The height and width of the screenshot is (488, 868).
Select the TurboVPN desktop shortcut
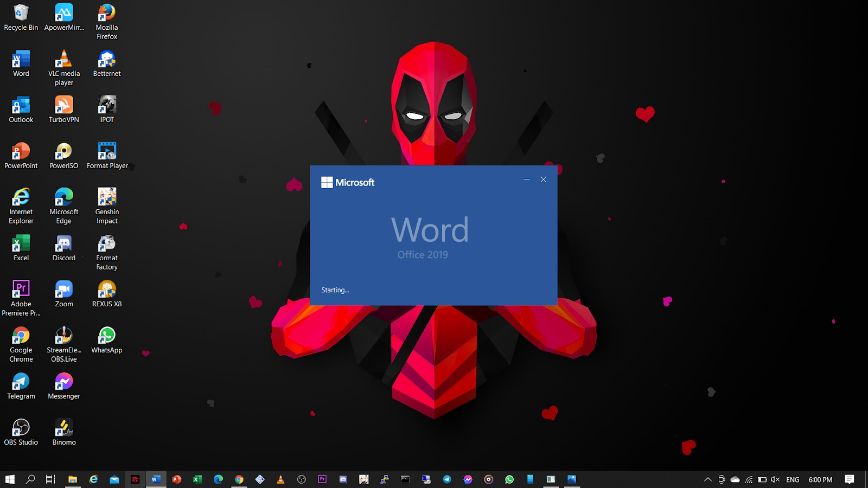tap(64, 110)
